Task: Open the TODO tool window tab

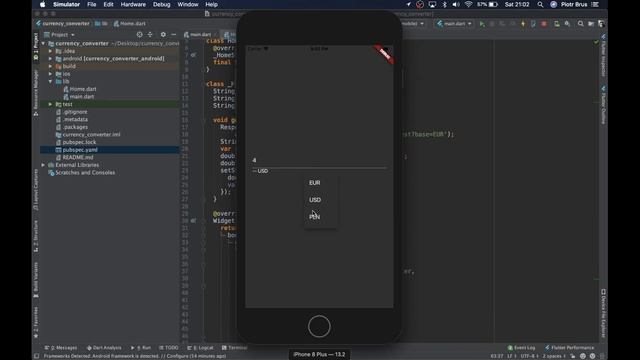Action: click(x=169, y=348)
